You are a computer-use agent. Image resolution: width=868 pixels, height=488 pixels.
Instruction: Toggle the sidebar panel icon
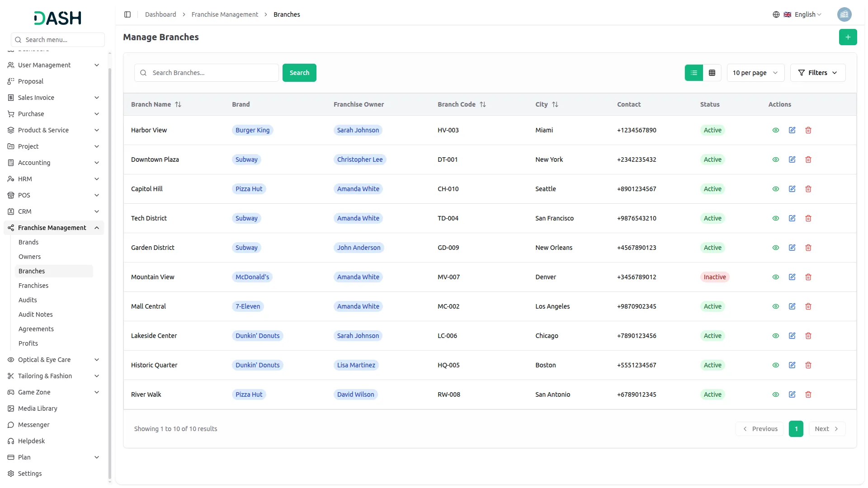[x=127, y=14]
